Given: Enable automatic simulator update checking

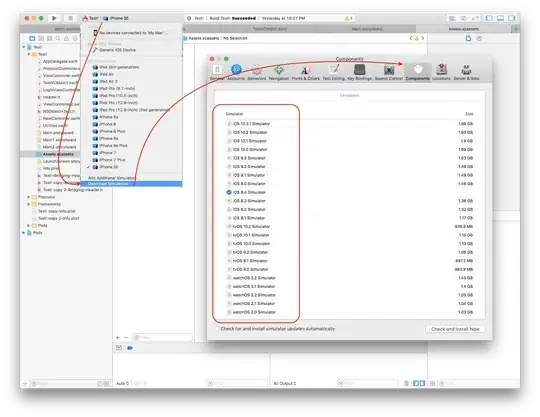Looking at the screenshot, I should 217,329.
